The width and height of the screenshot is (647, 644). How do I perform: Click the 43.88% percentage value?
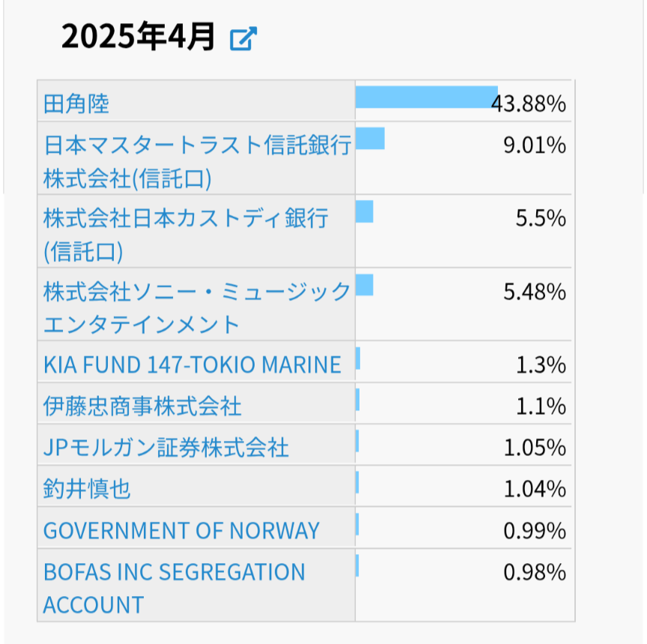click(530, 104)
